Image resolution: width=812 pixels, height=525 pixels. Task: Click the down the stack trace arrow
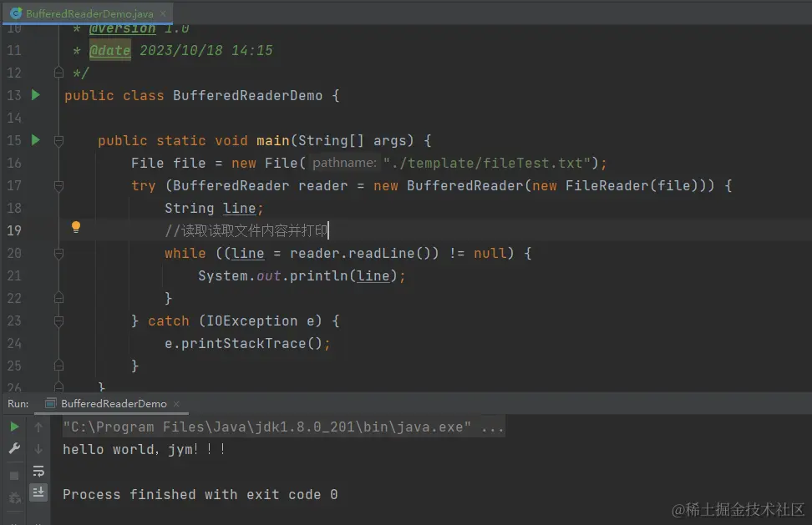click(38, 449)
